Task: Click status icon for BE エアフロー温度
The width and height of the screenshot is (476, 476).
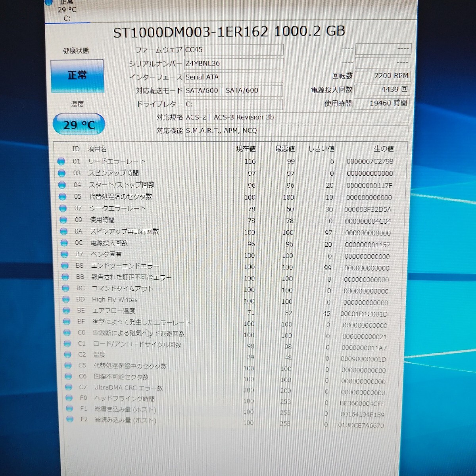Action: 66,311
